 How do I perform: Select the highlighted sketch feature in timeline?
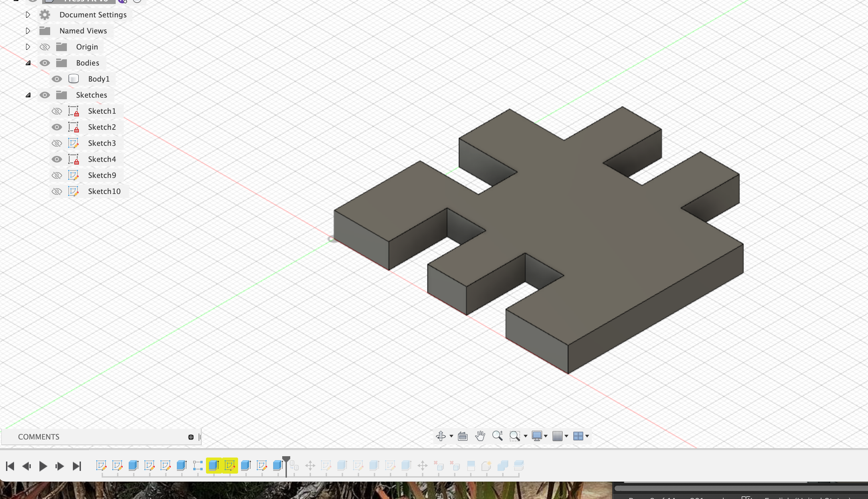click(x=230, y=466)
